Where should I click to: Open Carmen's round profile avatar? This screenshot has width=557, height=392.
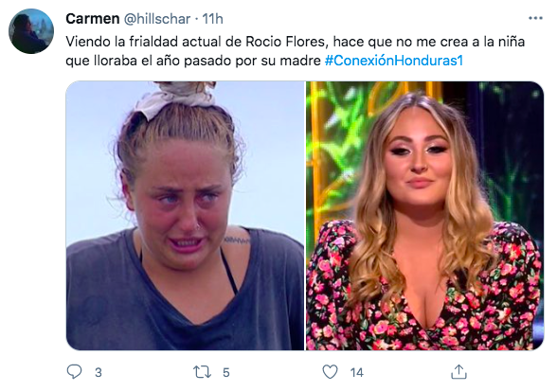tap(31, 31)
